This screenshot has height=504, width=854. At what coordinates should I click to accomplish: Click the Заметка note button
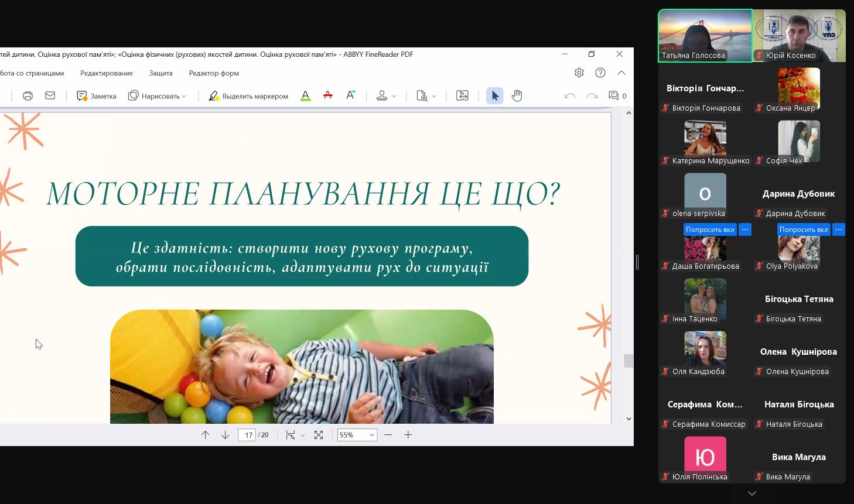point(97,96)
